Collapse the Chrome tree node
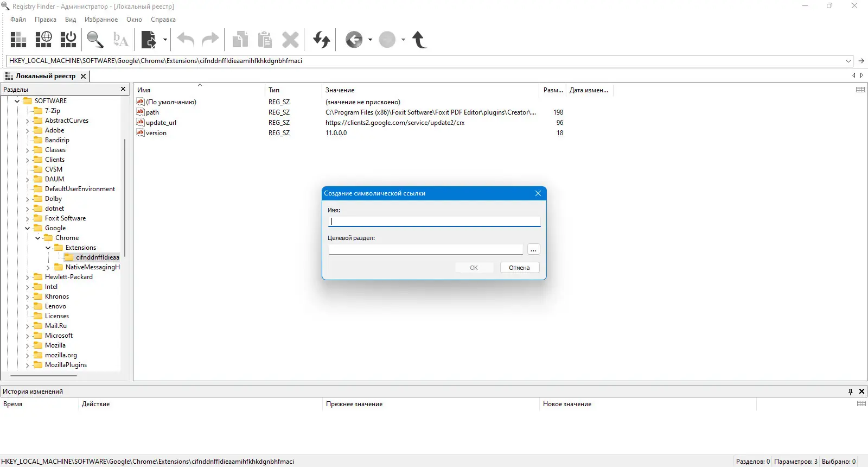Screen dimensions: 868x467 (x=38, y=238)
